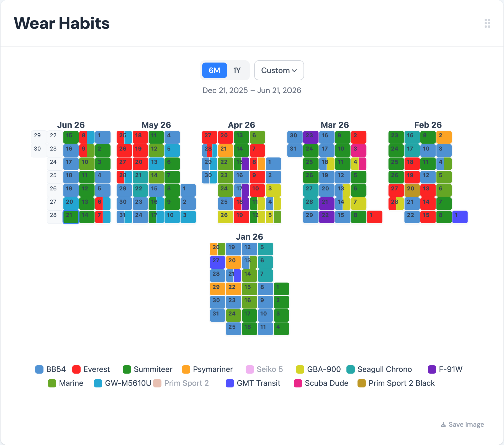Screen dimensions: 504x445
Task: Hide the Summiteer legend entry
Action: coord(148,369)
